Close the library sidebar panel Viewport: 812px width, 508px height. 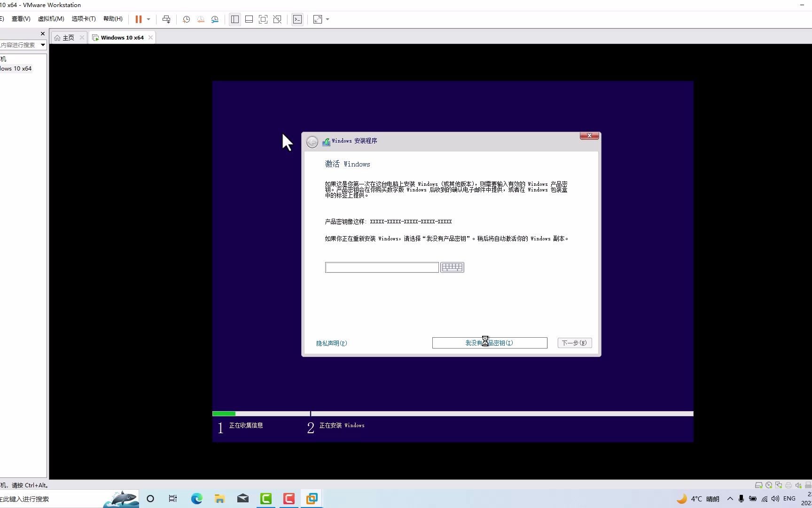pos(43,33)
